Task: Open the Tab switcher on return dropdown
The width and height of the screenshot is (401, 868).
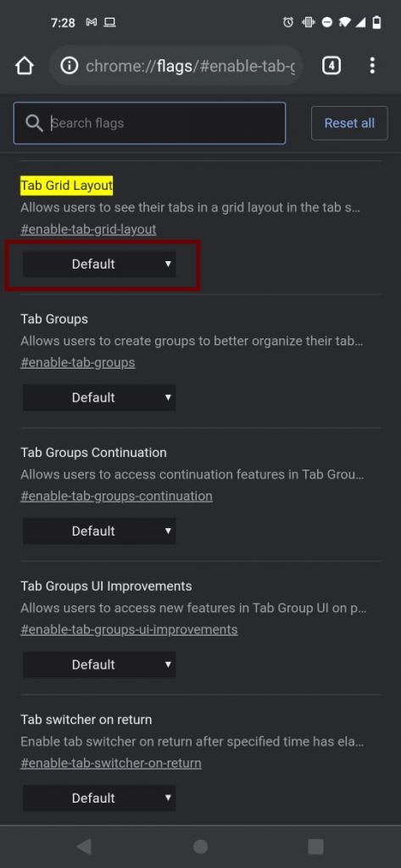Action: [99, 798]
